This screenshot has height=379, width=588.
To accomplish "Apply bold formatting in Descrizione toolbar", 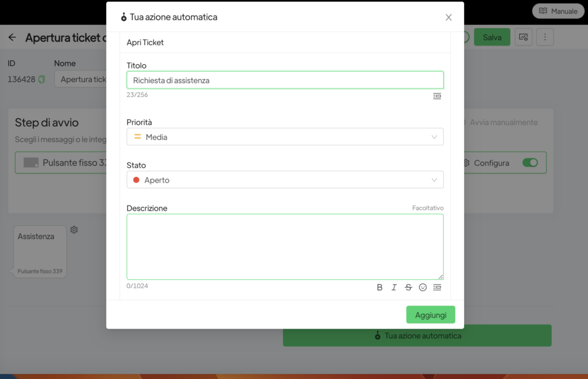I will pyautogui.click(x=380, y=287).
